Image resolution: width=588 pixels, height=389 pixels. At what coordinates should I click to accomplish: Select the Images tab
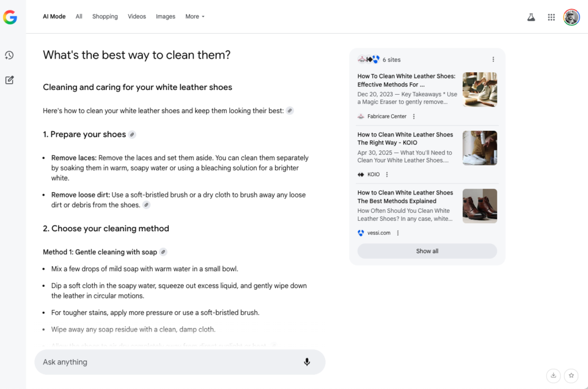pos(165,17)
